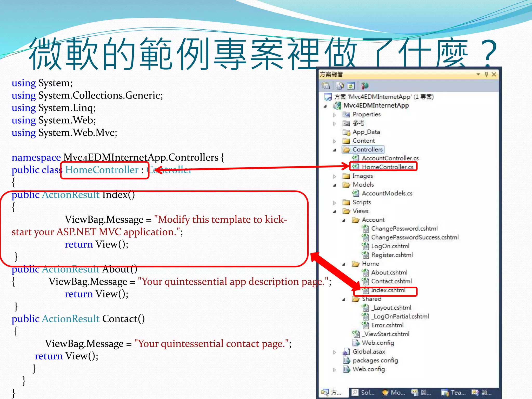532x399 pixels.
Task: Click the Properties toolbar icon in Solution Explorer
Action: [326, 86]
